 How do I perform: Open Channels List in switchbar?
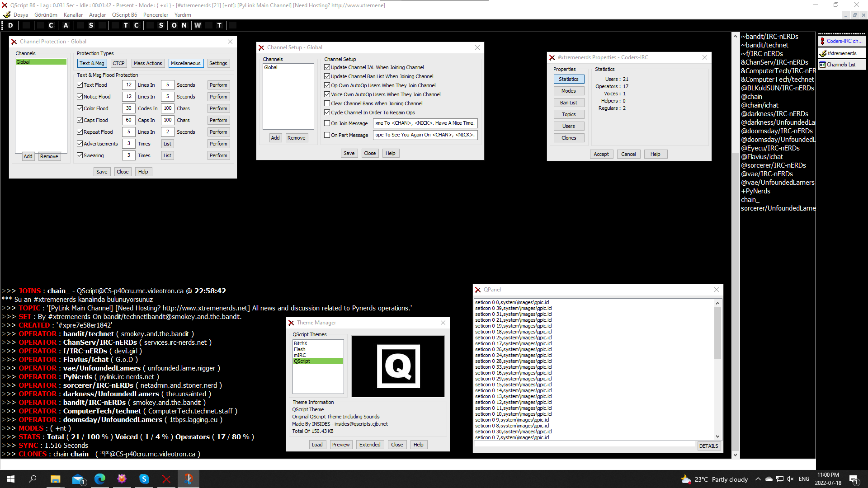(x=841, y=65)
